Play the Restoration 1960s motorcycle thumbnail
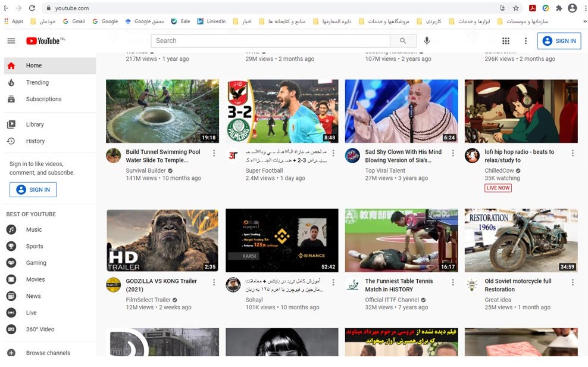 click(521, 241)
